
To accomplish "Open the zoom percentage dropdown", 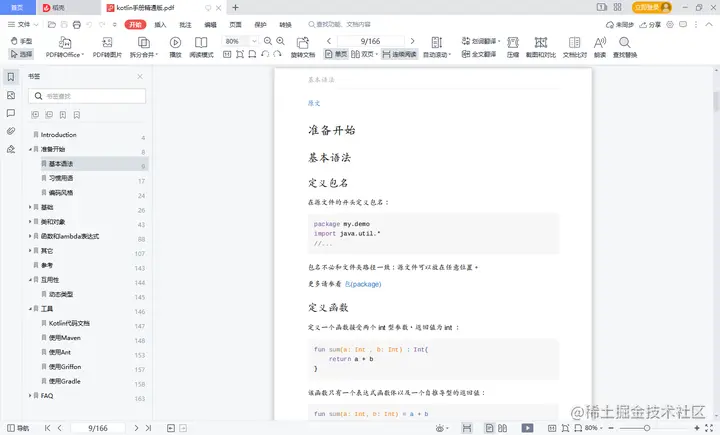I will click(254, 41).
